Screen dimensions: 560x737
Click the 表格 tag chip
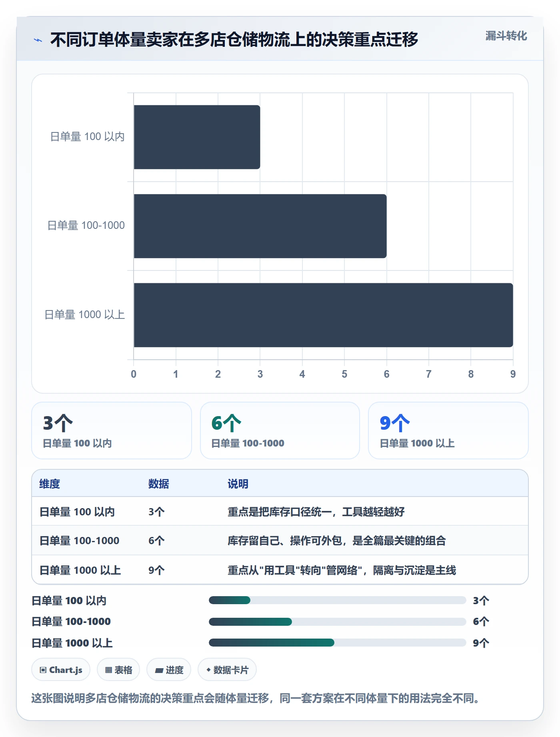pyautogui.click(x=118, y=669)
